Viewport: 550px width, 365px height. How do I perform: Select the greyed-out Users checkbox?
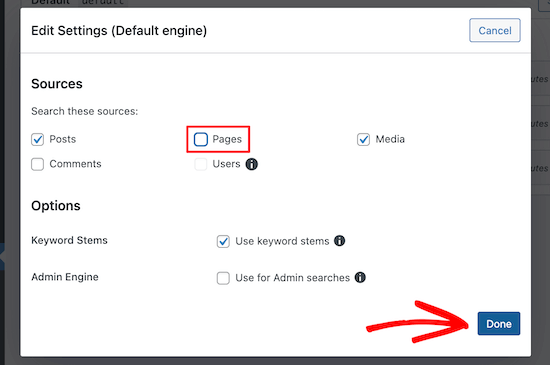tap(201, 164)
